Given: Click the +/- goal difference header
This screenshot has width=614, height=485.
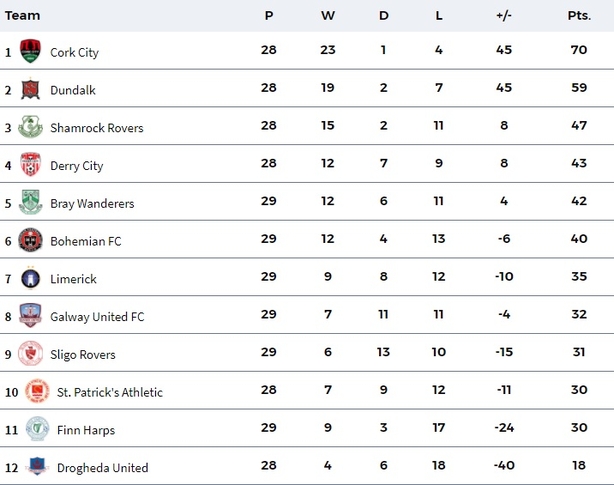Looking at the screenshot, I should (503, 15).
